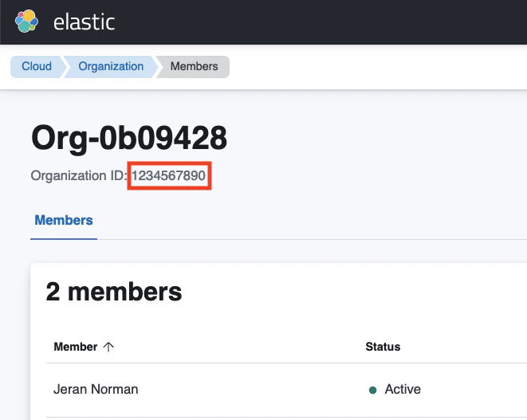527x420 pixels.
Task: Click the Status column header
Action: click(383, 347)
